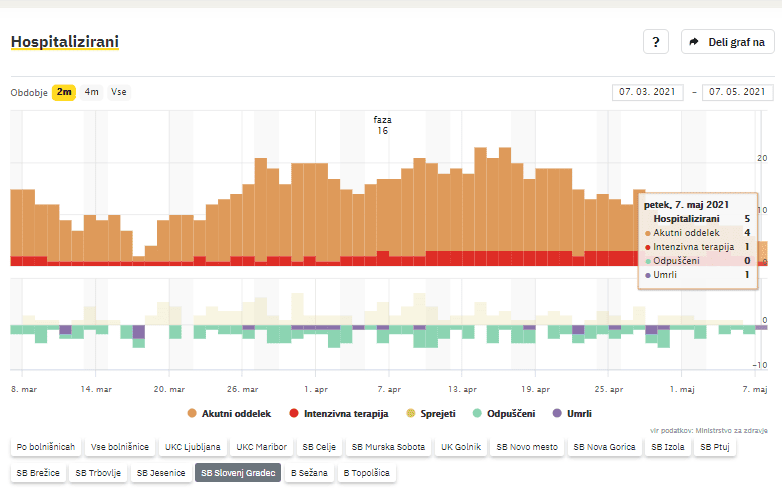
Task: Show the full period with Vse
Action: click(x=119, y=92)
